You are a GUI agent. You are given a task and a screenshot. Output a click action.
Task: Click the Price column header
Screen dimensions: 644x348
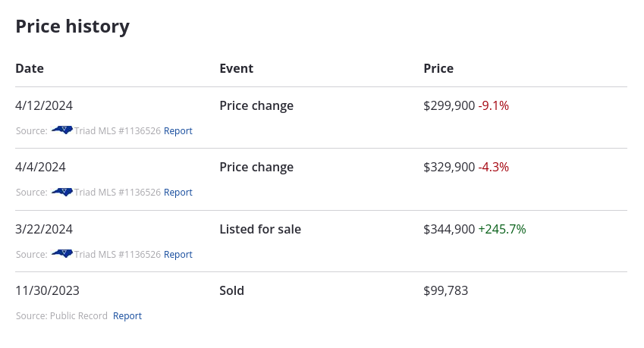[x=438, y=68]
